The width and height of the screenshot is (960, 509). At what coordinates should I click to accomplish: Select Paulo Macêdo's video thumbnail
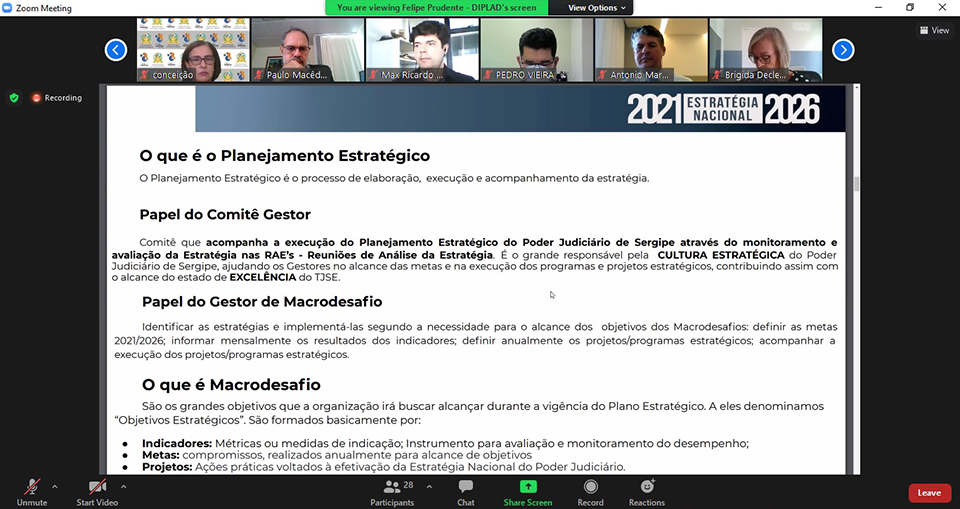click(307, 50)
